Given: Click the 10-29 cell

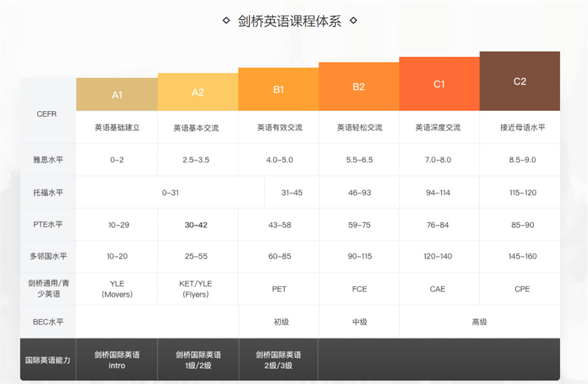Looking at the screenshot, I should pyautogui.click(x=118, y=225).
